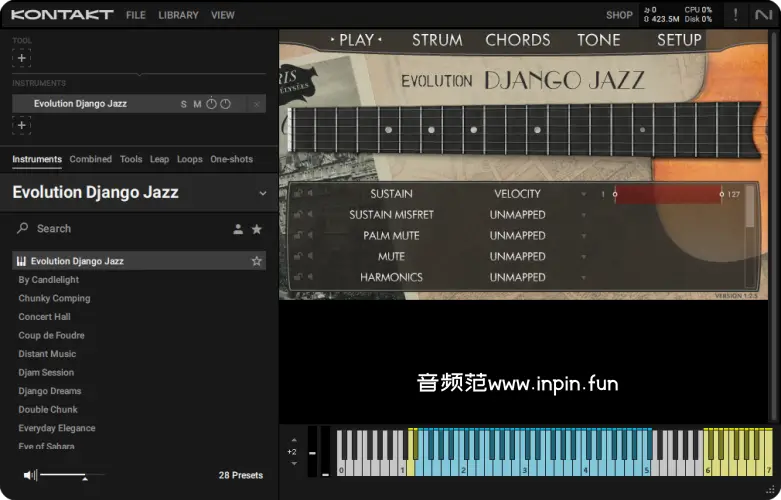
Task: Select the Concert Hall preset
Action: (44, 317)
